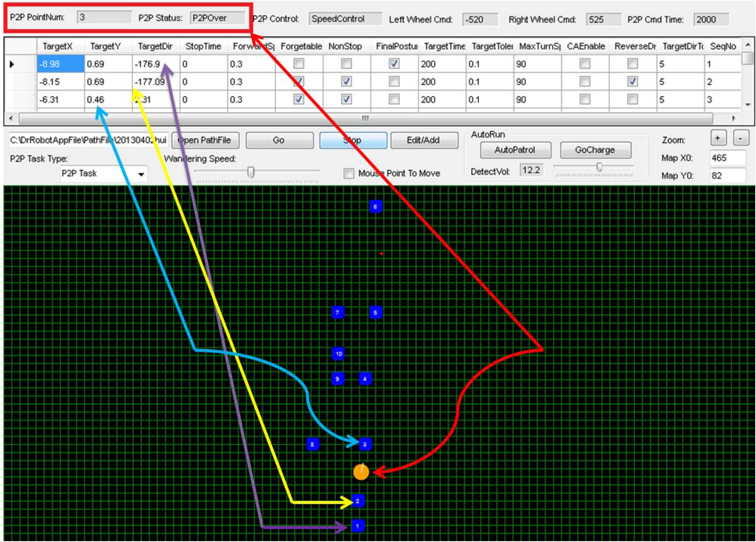Adjust the Wandering Speed slider handle
Image resolution: width=756 pixels, height=542 pixels.
(251, 172)
